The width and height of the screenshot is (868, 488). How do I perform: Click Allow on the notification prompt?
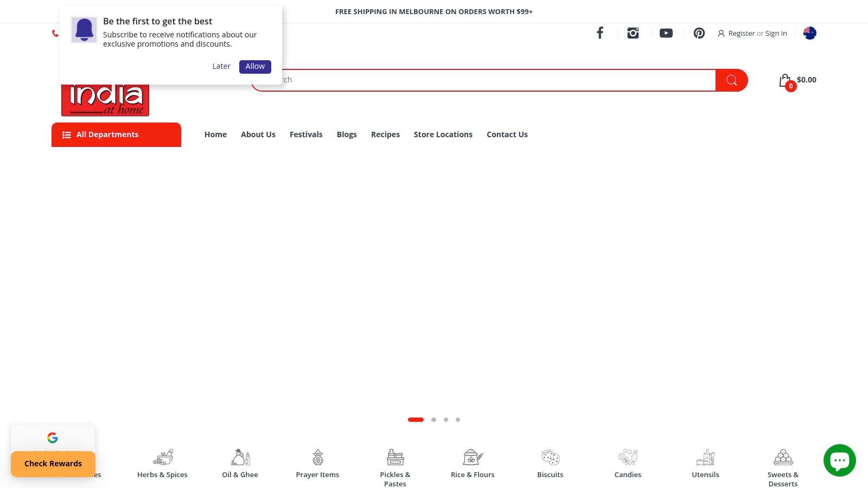click(255, 67)
